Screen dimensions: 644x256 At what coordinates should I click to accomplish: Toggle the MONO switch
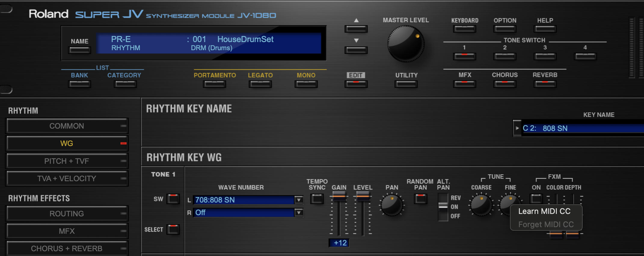click(306, 84)
